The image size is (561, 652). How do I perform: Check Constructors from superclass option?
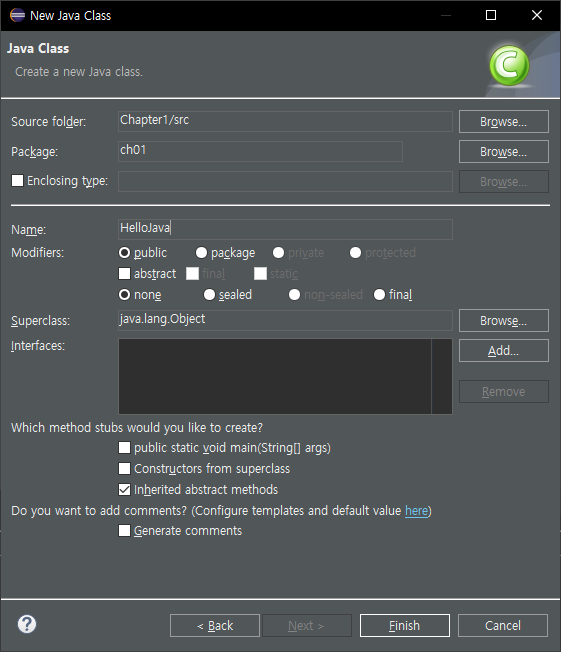(x=124, y=469)
